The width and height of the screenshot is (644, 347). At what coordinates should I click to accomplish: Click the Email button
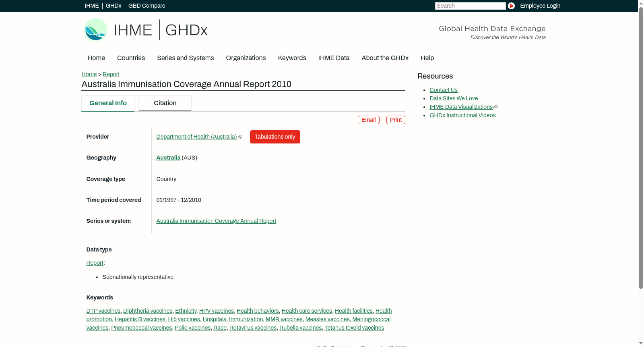pyautogui.click(x=369, y=120)
